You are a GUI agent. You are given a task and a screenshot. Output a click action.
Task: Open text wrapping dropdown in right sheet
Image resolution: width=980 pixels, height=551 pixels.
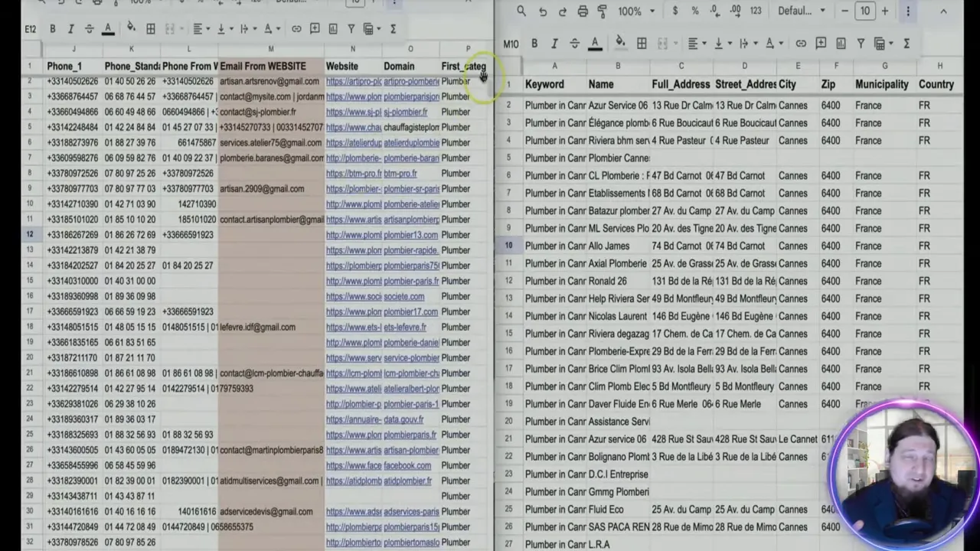click(748, 44)
